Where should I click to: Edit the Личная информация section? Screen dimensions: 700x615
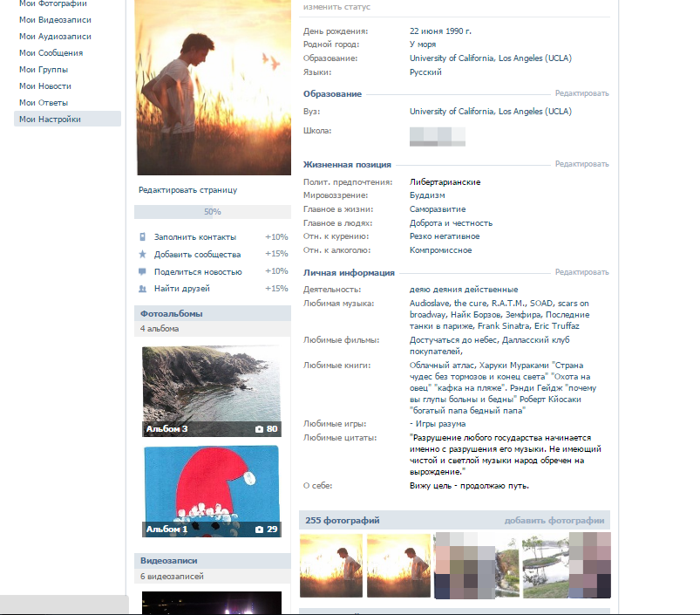pos(581,272)
